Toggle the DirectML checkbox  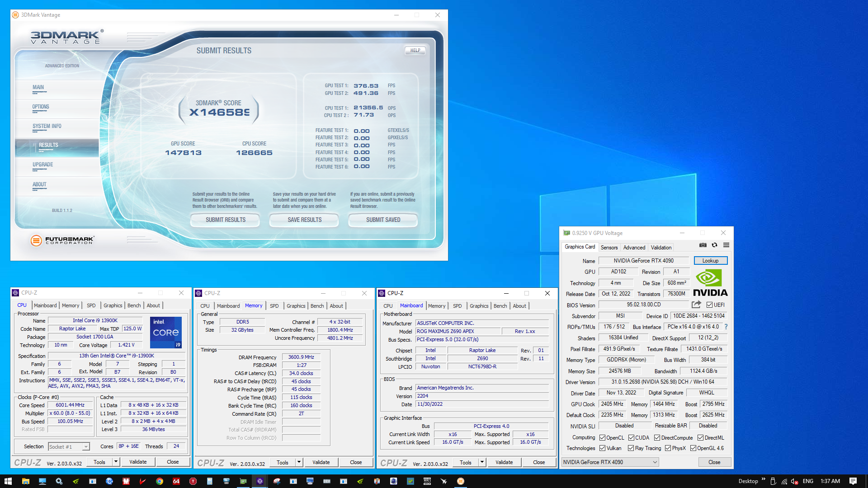coord(700,437)
